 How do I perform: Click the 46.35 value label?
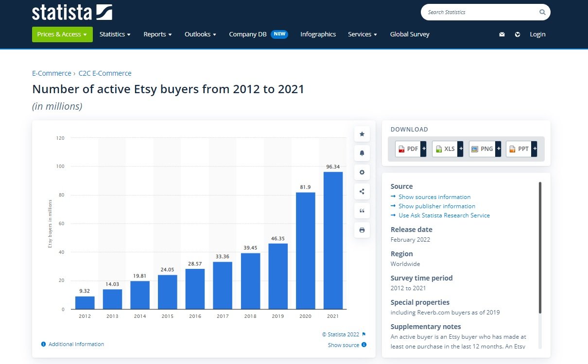click(x=278, y=238)
